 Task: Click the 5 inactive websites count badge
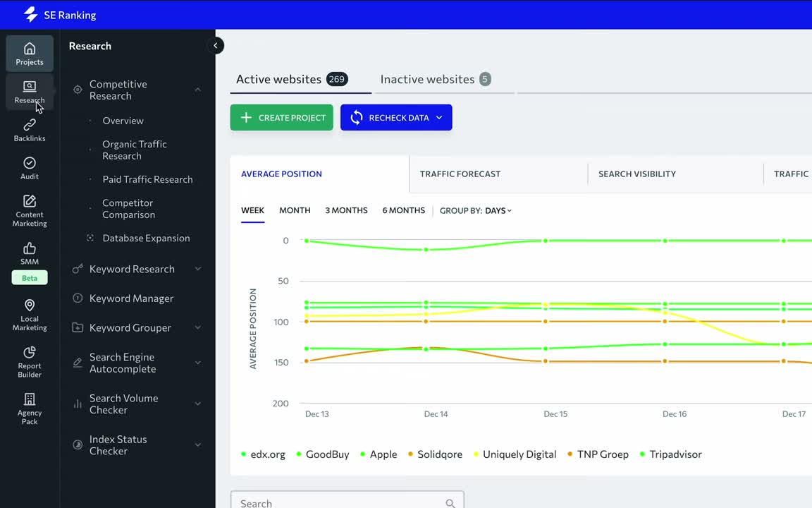[485, 79]
